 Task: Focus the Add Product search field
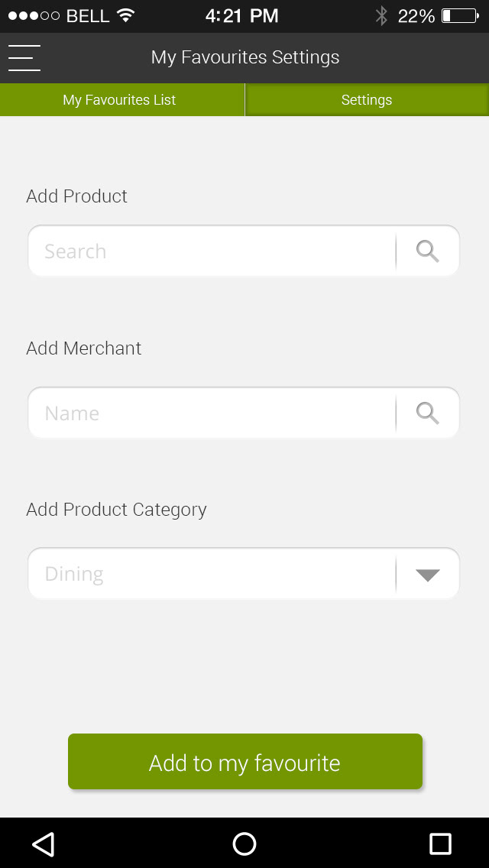[212, 251]
